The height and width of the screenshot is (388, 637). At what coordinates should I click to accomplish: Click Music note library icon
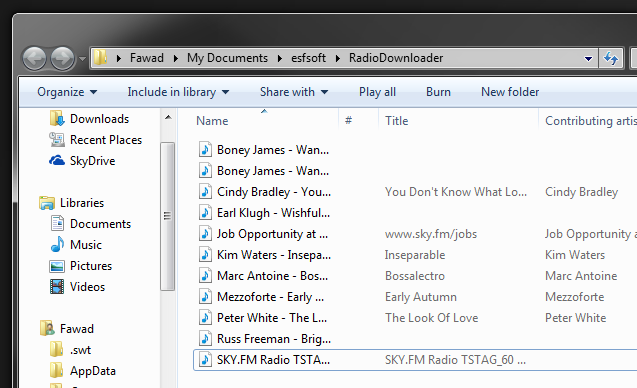[x=57, y=245]
